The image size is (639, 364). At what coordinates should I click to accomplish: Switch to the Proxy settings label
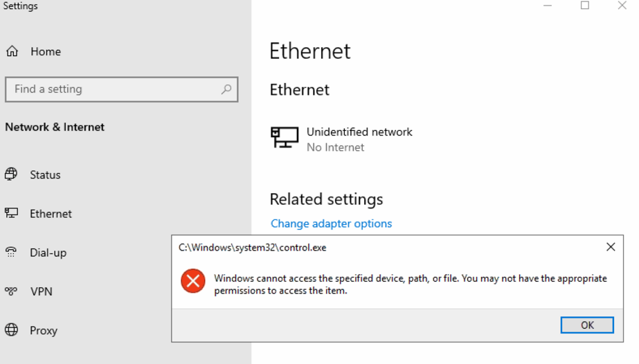[x=43, y=331]
